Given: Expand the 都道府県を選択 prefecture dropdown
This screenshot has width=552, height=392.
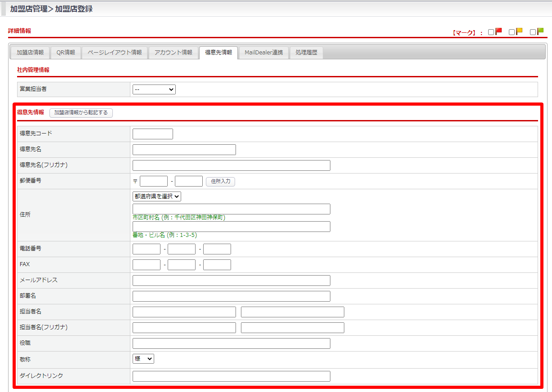Looking at the screenshot, I should pos(156,196).
